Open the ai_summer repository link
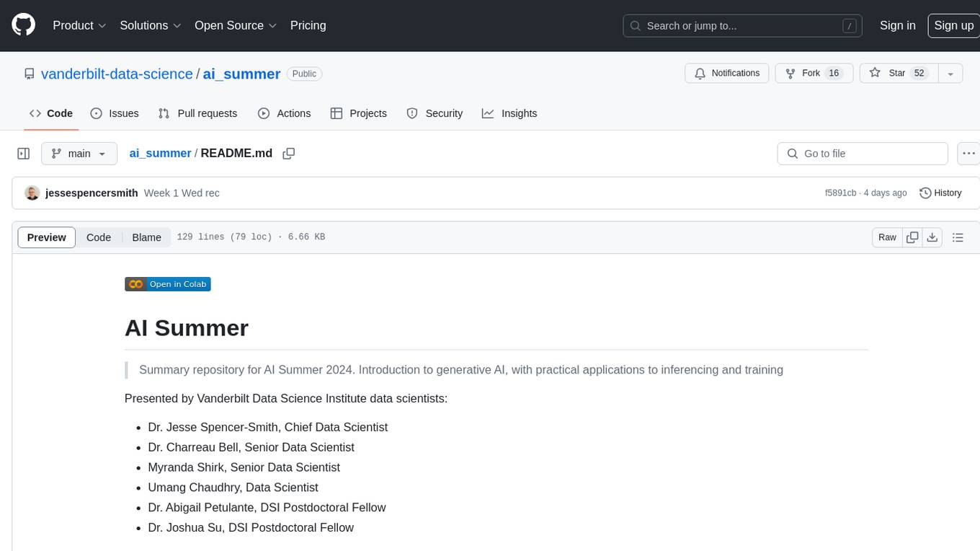This screenshot has width=980, height=551. coord(241,74)
